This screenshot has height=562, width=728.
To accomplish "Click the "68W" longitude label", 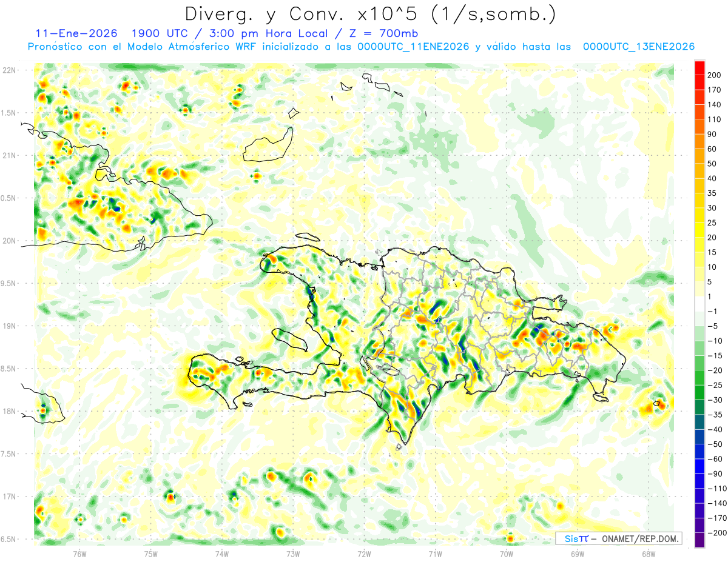I will (649, 553).
